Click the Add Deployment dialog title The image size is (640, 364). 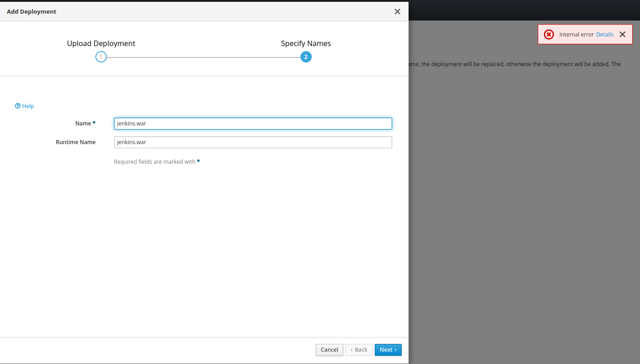31,11
